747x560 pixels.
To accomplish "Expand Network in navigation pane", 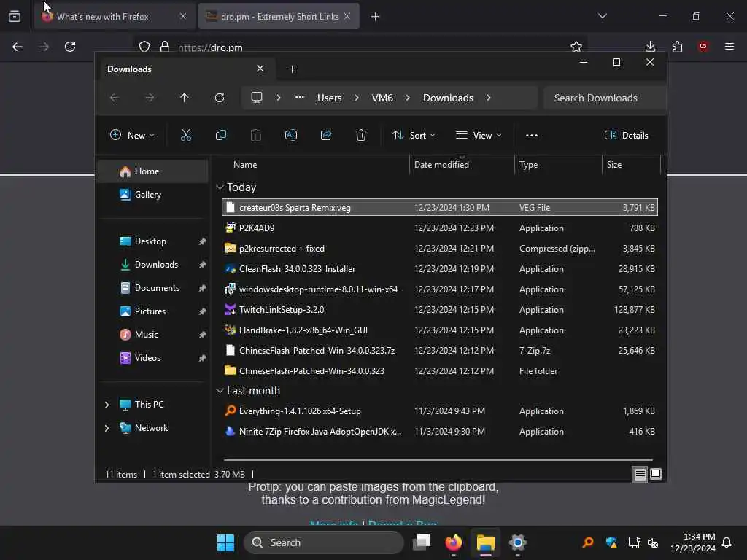I will pos(107,427).
